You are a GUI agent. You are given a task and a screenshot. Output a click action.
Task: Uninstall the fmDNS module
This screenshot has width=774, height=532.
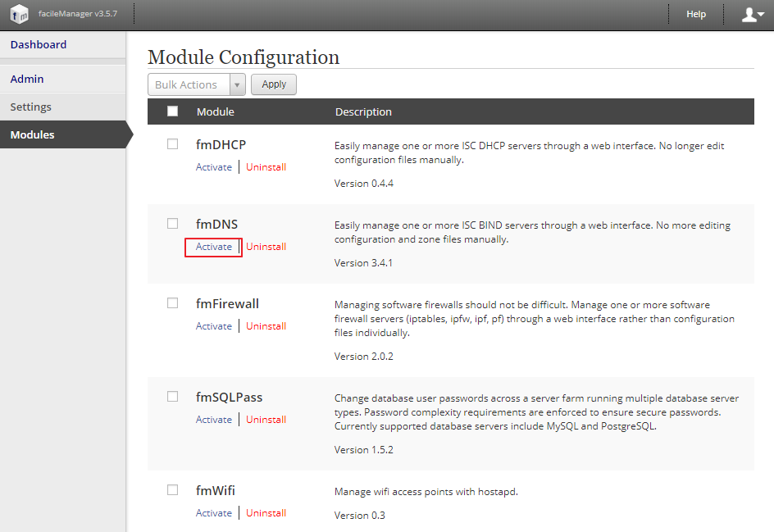[266, 246]
